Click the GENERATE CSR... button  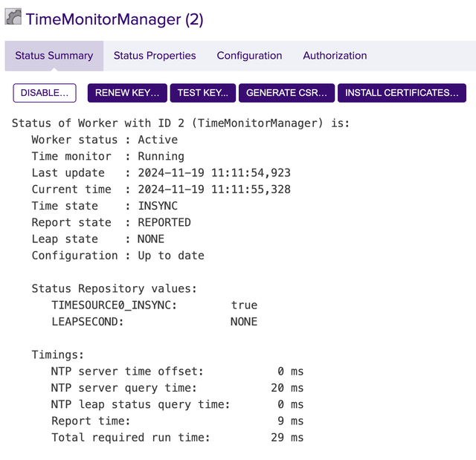pos(286,93)
